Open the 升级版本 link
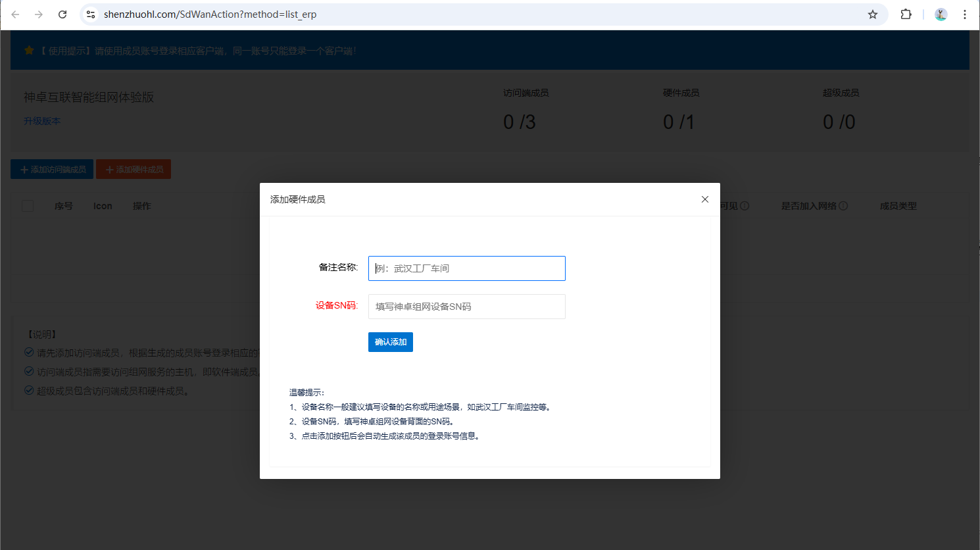Viewport: 980px width, 550px height. (x=42, y=121)
